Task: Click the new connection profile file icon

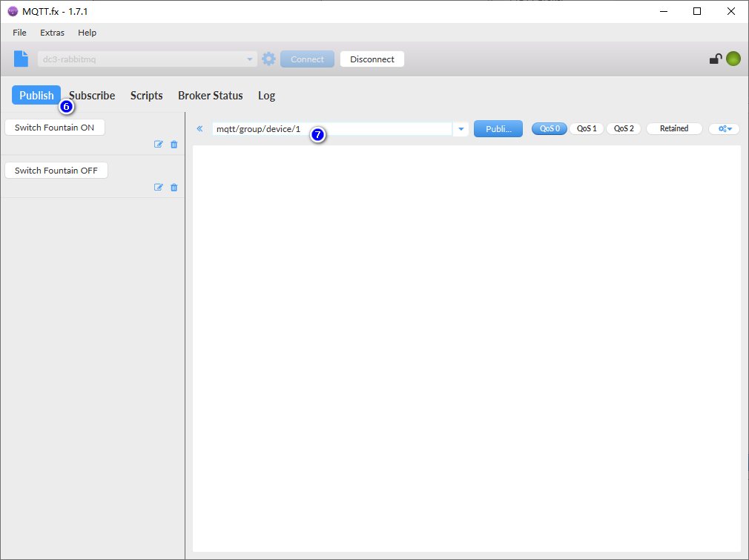Action: coord(22,59)
